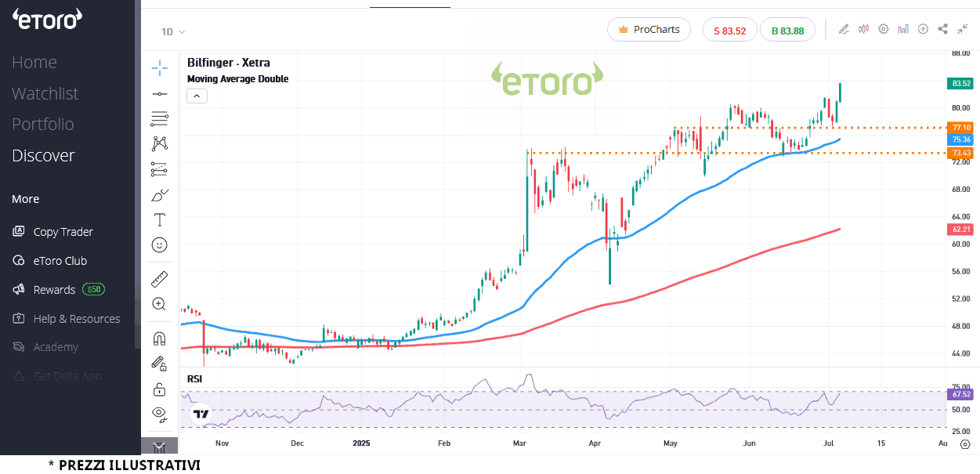The image size is (980, 474).
Task: Toggle lock all drawings padlock
Action: point(159,389)
